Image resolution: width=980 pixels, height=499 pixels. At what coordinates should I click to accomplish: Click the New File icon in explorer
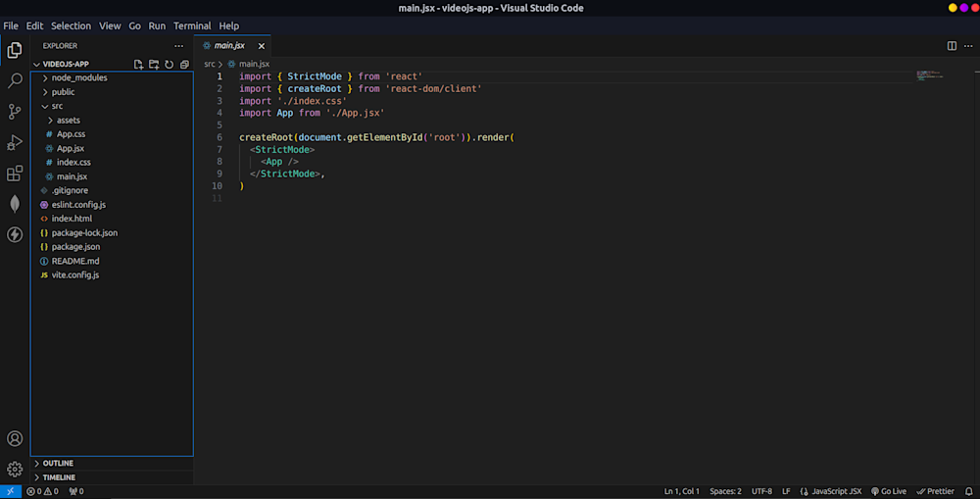tap(139, 65)
